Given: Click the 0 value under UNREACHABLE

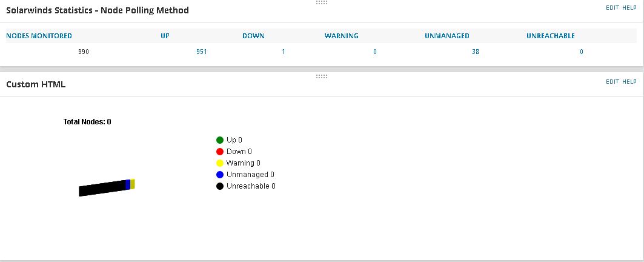Looking at the screenshot, I should coord(582,52).
